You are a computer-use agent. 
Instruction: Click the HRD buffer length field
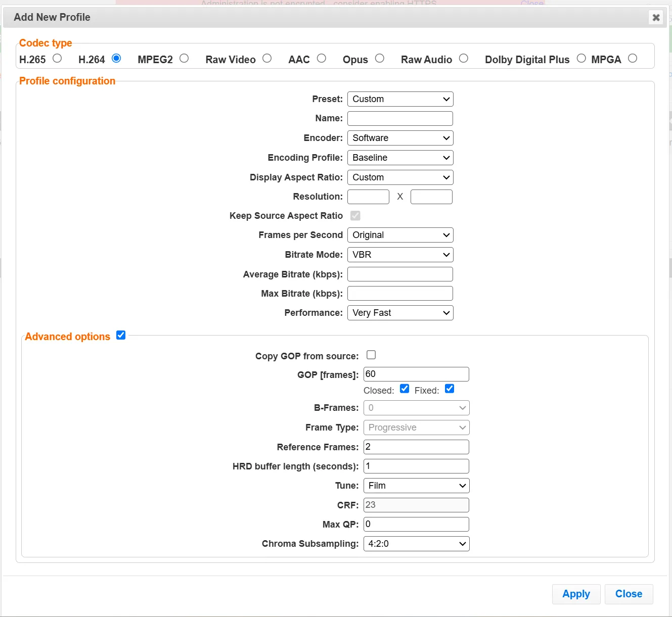tap(416, 466)
